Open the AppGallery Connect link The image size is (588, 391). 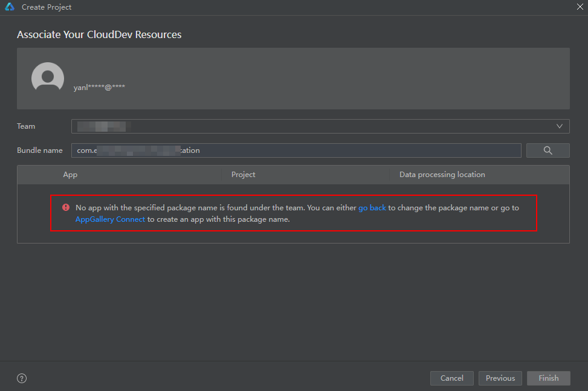tap(110, 219)
